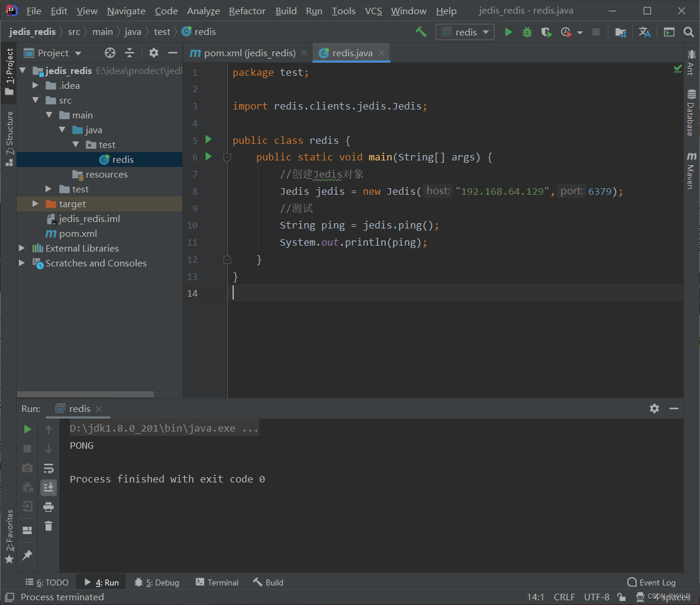Minimize the Run tool window
Viewport: 700px width, 605px height.
pos(673,408)
